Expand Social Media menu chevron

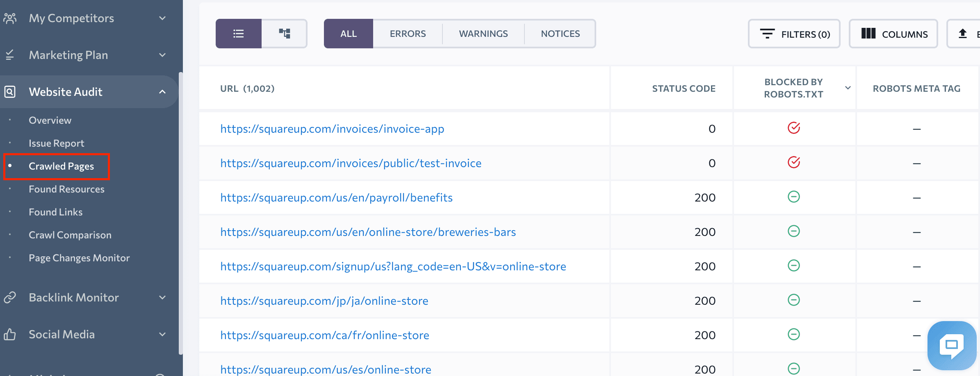point(162,334)
